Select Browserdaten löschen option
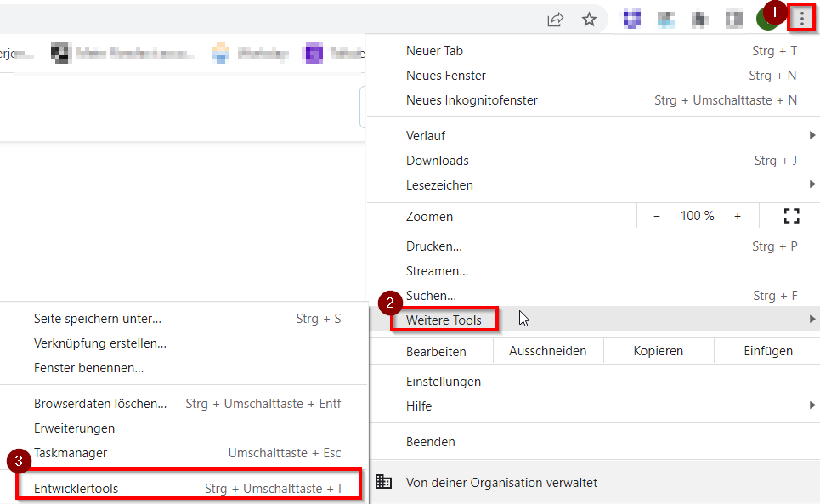 coord(100,404)
